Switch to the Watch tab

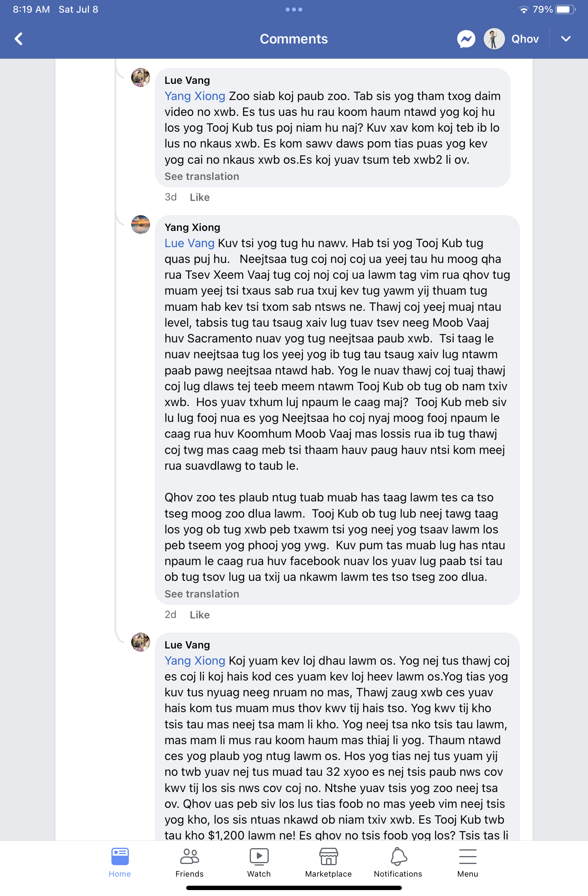(259, 862)
